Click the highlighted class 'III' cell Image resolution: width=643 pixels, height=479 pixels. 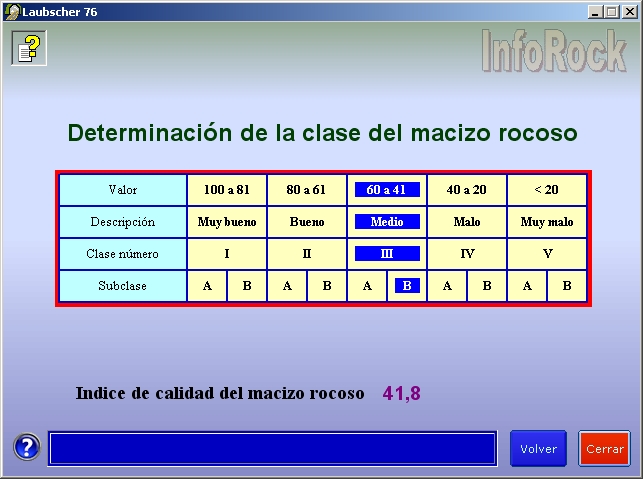(387, 253)
